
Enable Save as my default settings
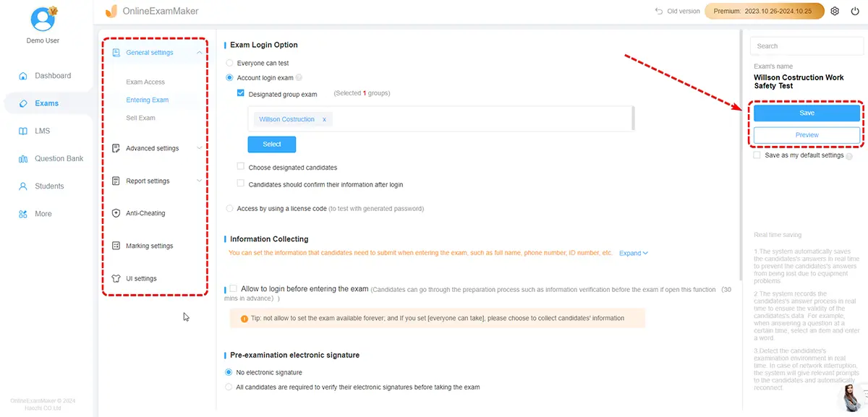(757, 155)
